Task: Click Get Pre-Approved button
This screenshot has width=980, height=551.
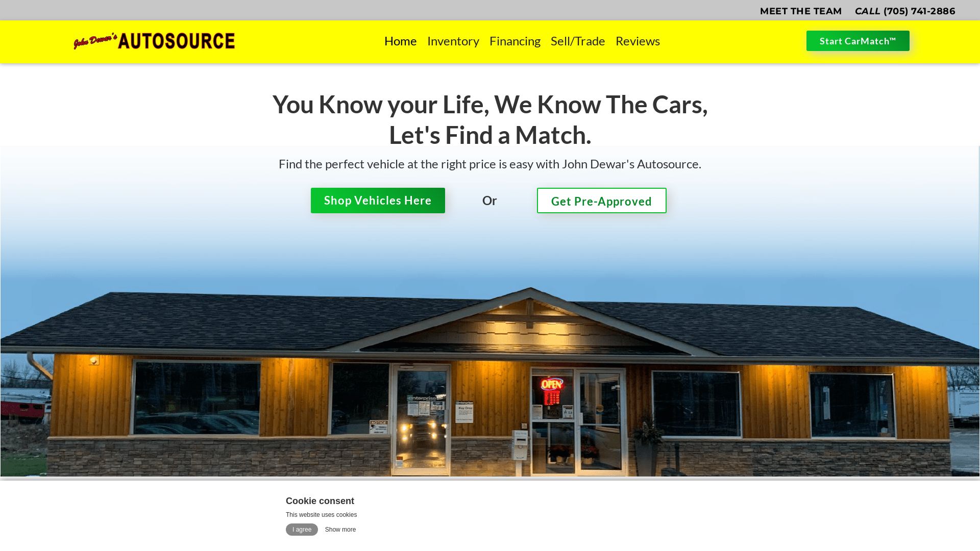Action: click(x=601, y=201)
